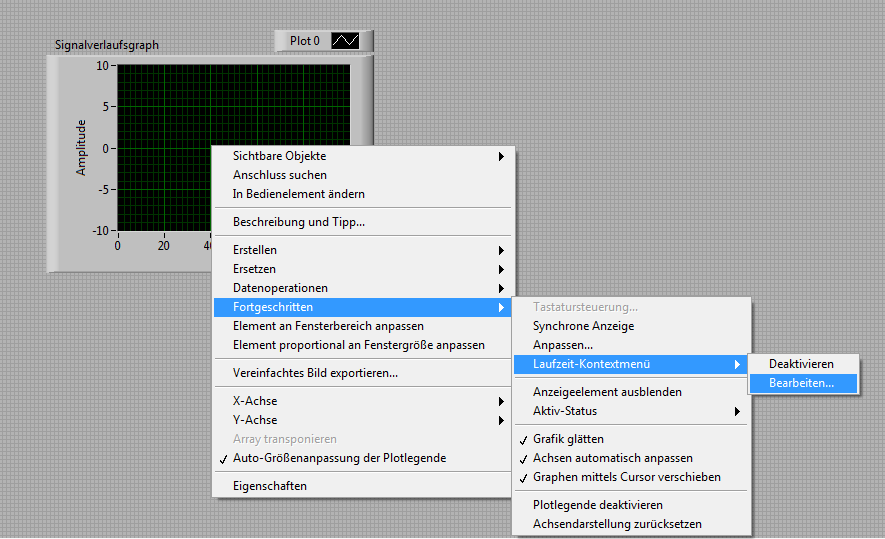The image size is (885, 539).
Task: Click the Signalverlaufsgraph label
Action: click(107, 45)
